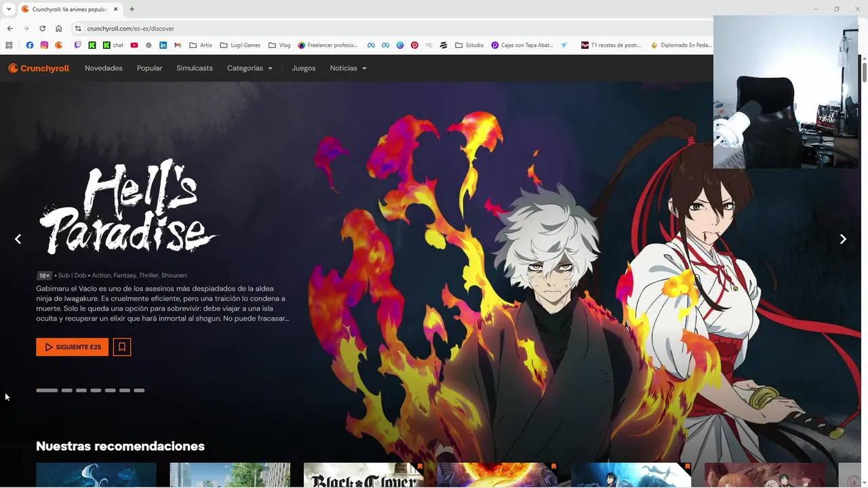
Task: Expand the Categorías dropdown
Action: [250, 68]
